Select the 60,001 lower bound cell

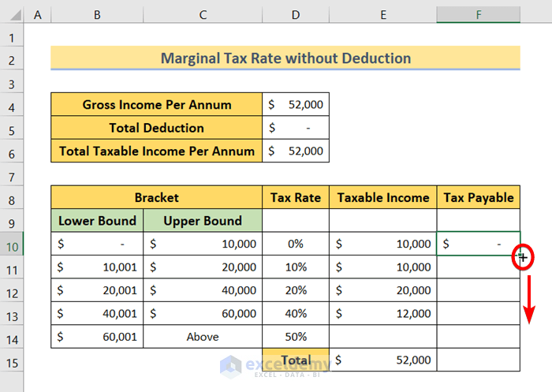[97, 337]
